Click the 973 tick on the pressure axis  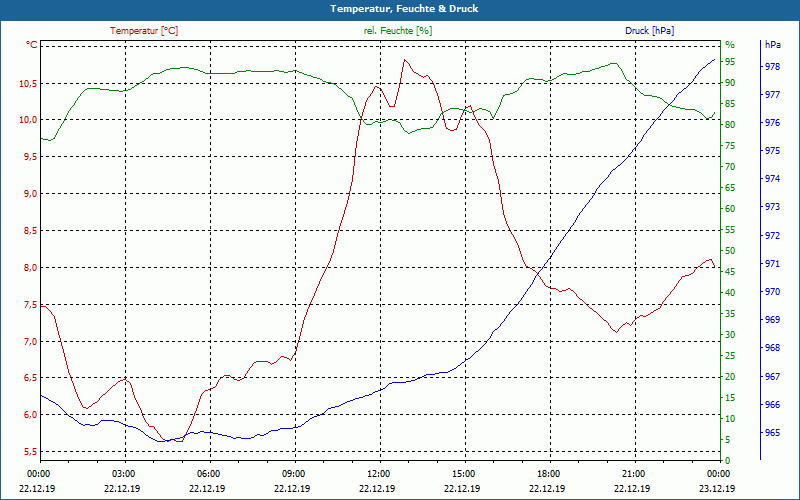(773, 207)
